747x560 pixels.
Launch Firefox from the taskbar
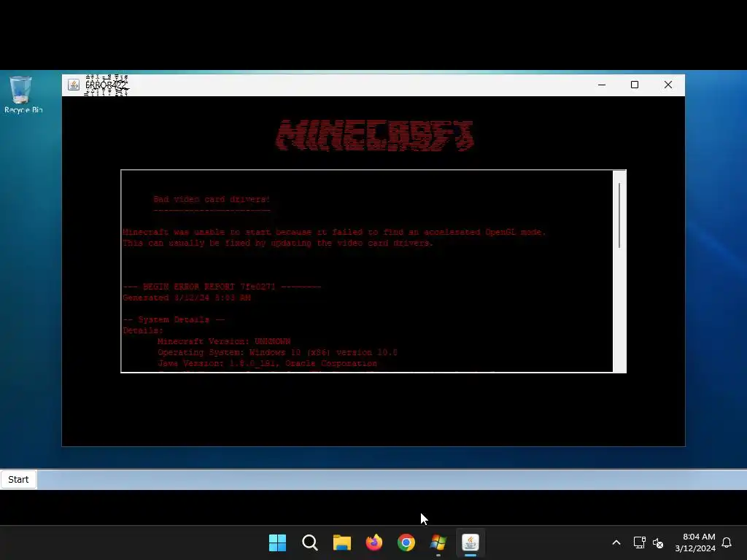point(374,542)
